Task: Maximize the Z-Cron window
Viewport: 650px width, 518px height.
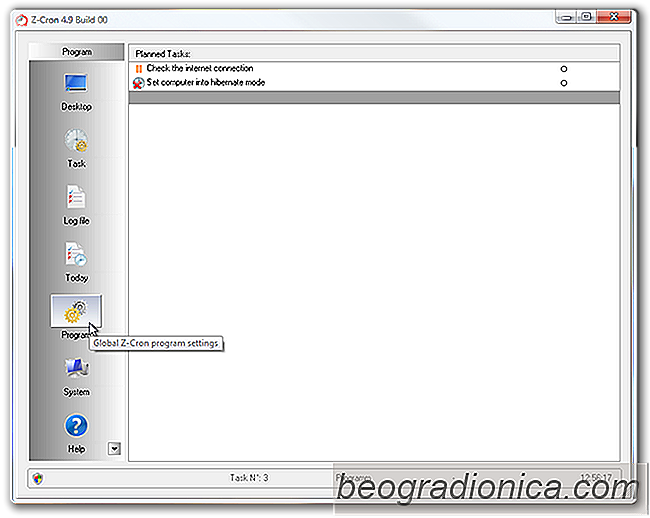Action: (x=586, y=17)
